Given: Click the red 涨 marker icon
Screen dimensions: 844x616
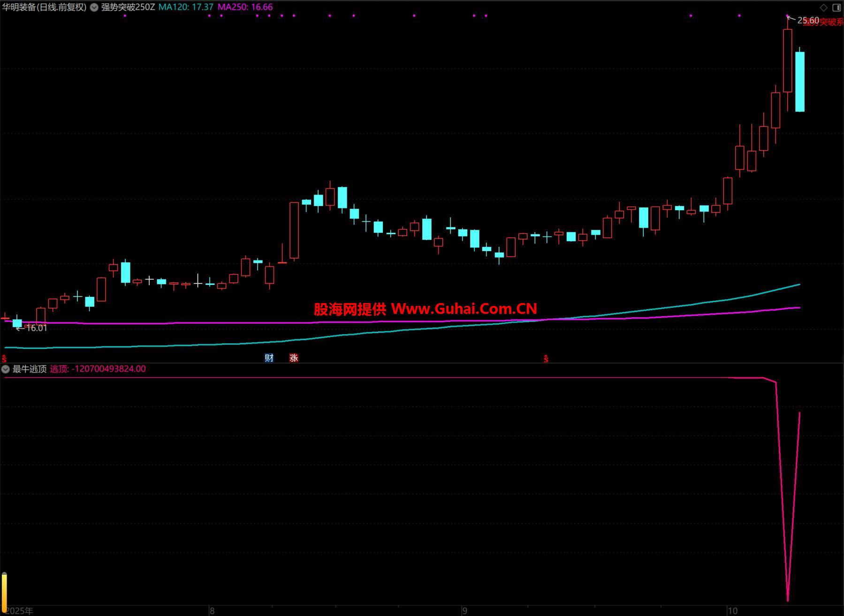Looking at the screenshot, I should [x=294, y=358].
